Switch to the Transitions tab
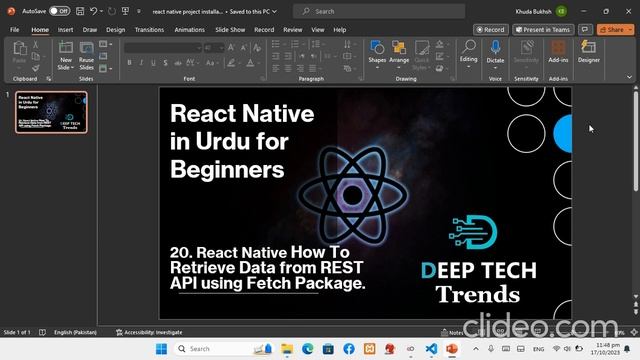640x360 pixels. 149,30
